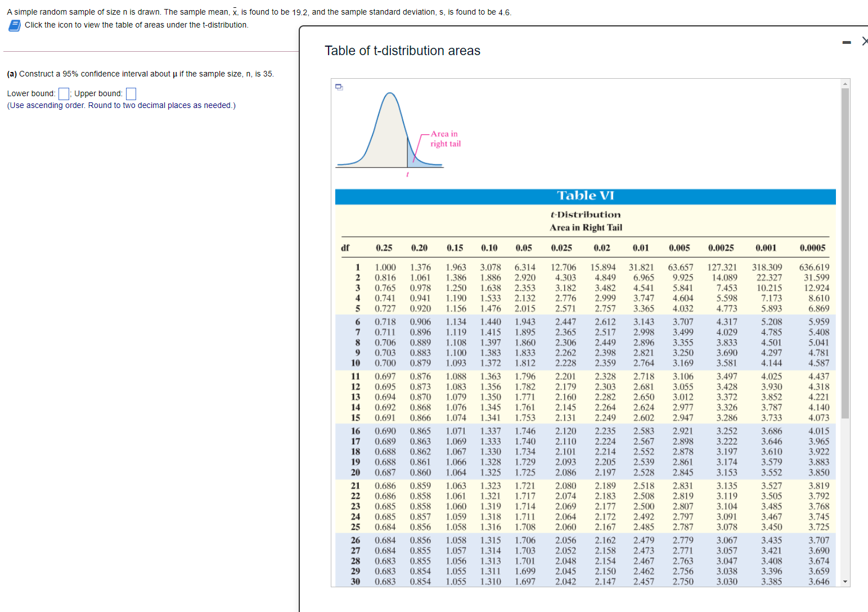
Task: Minimize the t-distribution table dialog
Action: coord(846,41)
